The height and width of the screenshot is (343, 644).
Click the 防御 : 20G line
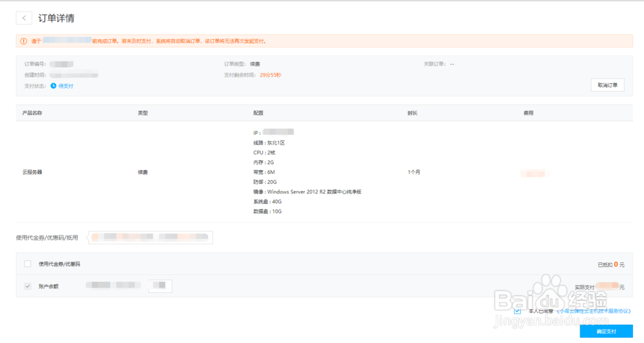coord(265,182)
